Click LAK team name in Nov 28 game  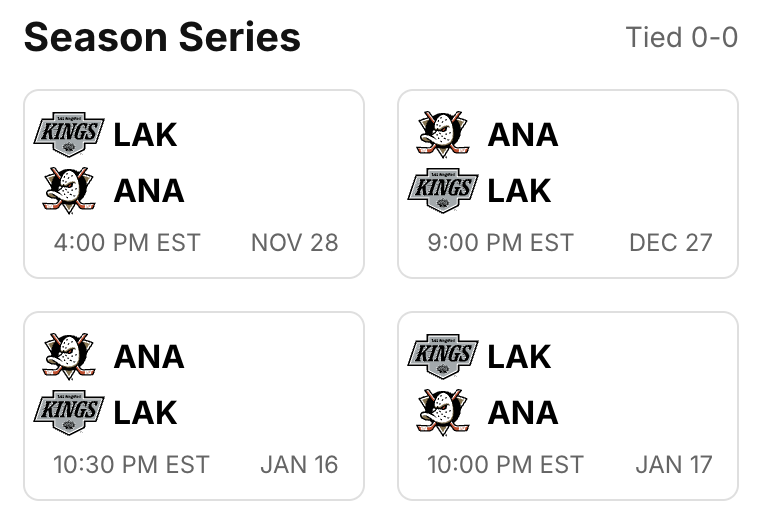coord(145,134)
